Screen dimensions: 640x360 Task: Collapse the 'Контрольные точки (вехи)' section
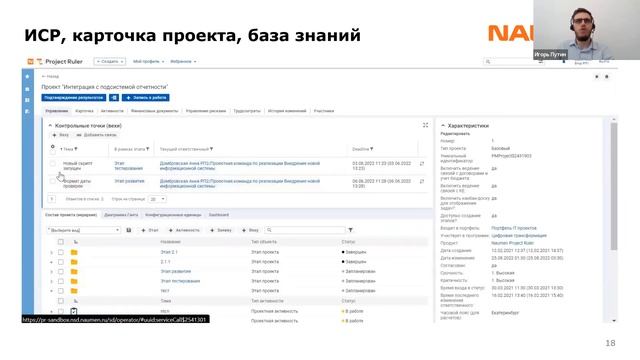coord(50,126)
